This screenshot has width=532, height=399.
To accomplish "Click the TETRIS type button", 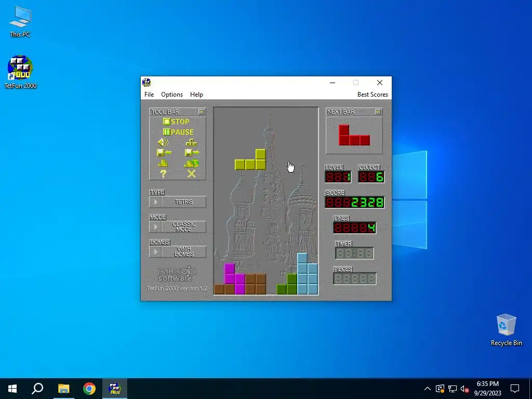I will click(x=184, y=202).
